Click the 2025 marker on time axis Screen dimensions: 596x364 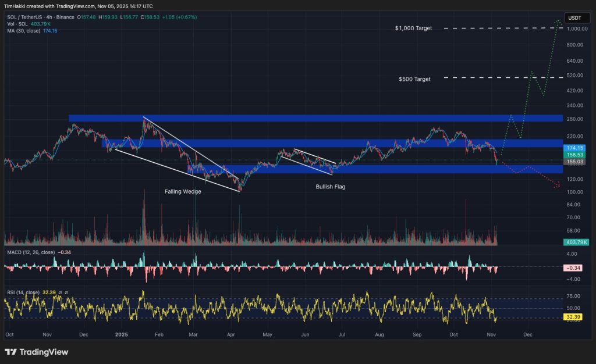pos(121,334)
